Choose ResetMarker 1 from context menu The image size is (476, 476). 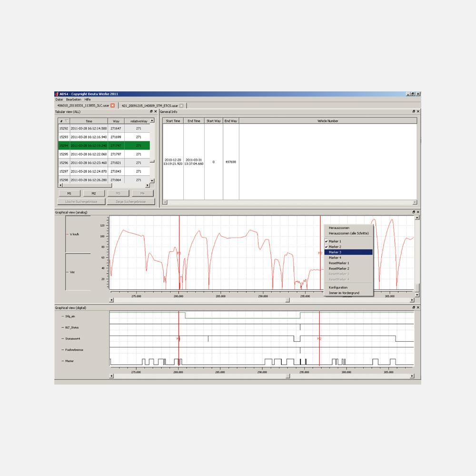(x=348, y=263)
